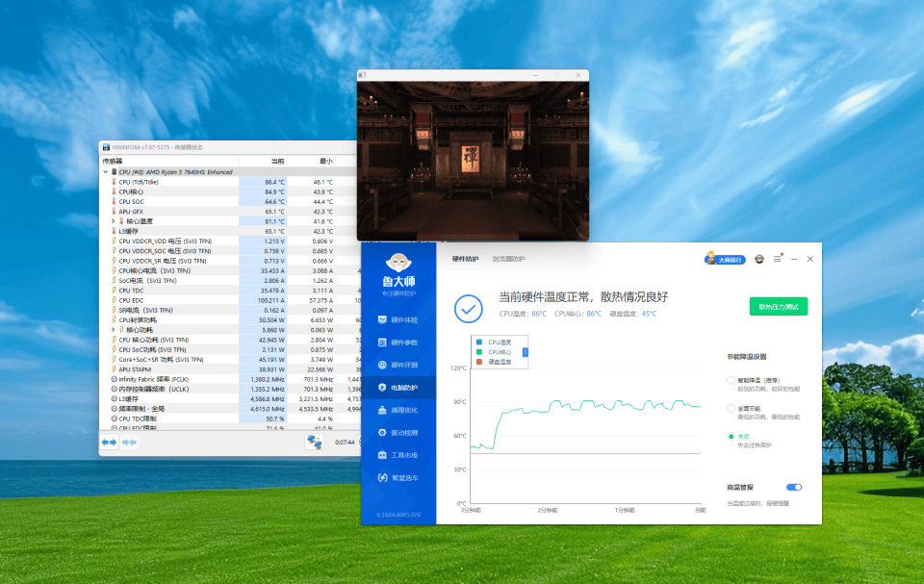Click the green 散热压力测试 button
Image resolution: width=924 pixels, height=584 pixels.
(779, 307)
